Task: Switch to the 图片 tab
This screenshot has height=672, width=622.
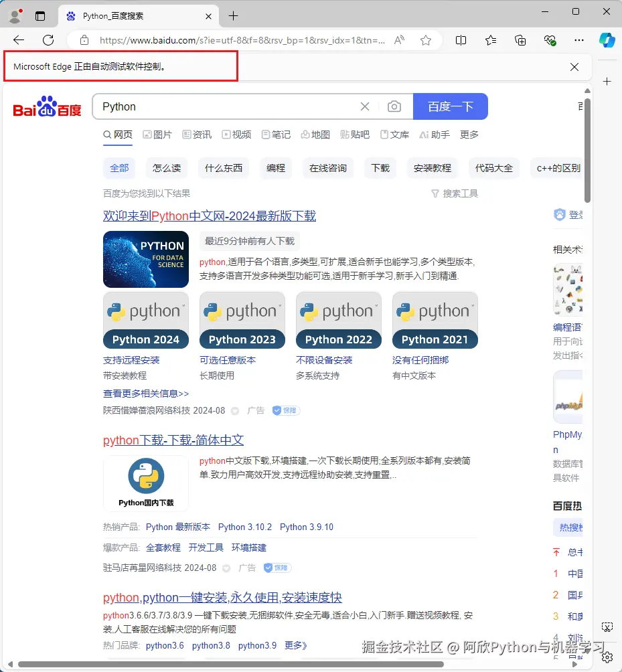Action: click(157, 135)
